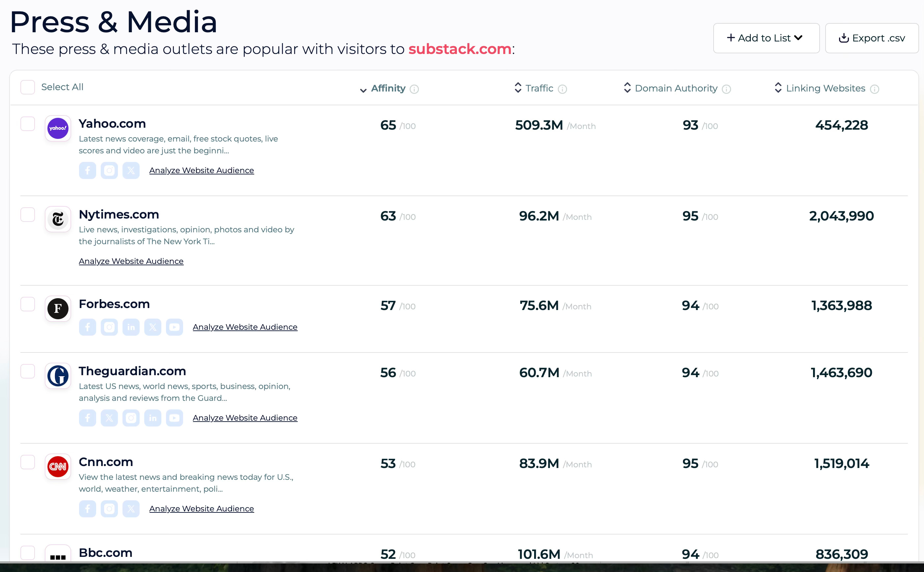Select the Cnn.com row checkbox
This screenshot has height=572, width=924.
click(28, 462)
